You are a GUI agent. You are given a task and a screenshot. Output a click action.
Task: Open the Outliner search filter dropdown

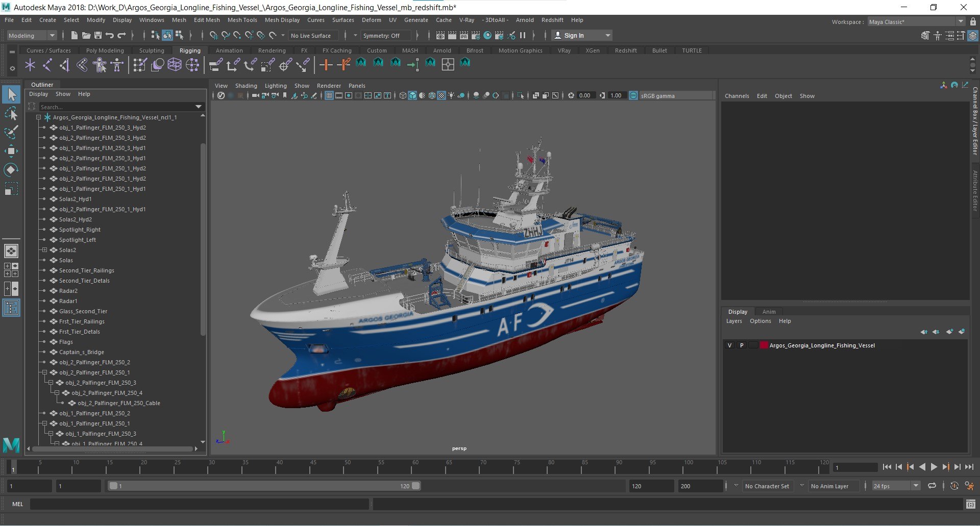point(199,107)
